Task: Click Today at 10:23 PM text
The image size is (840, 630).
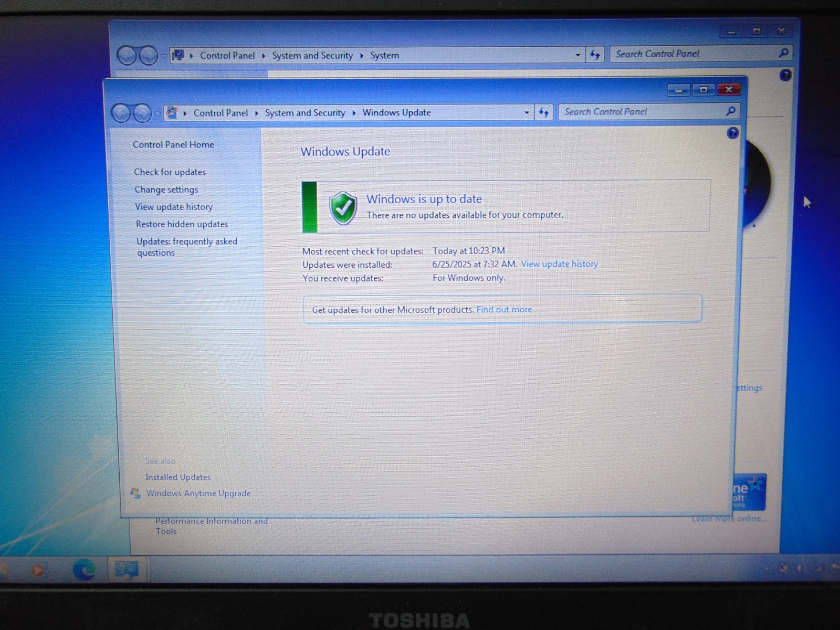Action: pyautogui.click(x=469, y=251)
